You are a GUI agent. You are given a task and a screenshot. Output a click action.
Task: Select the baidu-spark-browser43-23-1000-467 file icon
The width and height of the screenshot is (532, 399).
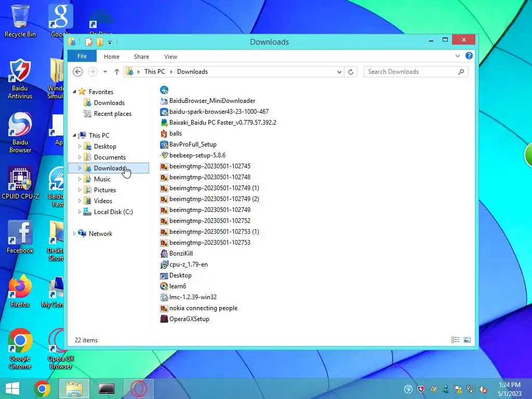tap(164, 112)
